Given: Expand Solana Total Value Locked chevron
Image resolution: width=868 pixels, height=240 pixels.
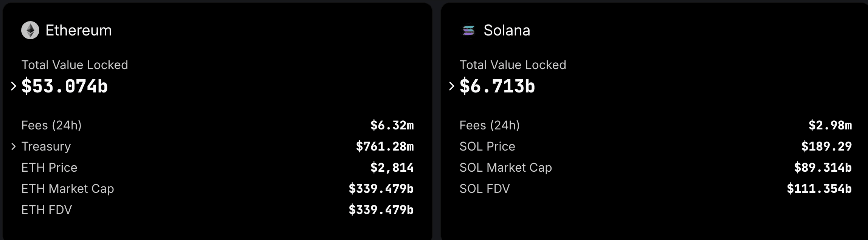Looking at the screenshot, I should coord(451,86).
